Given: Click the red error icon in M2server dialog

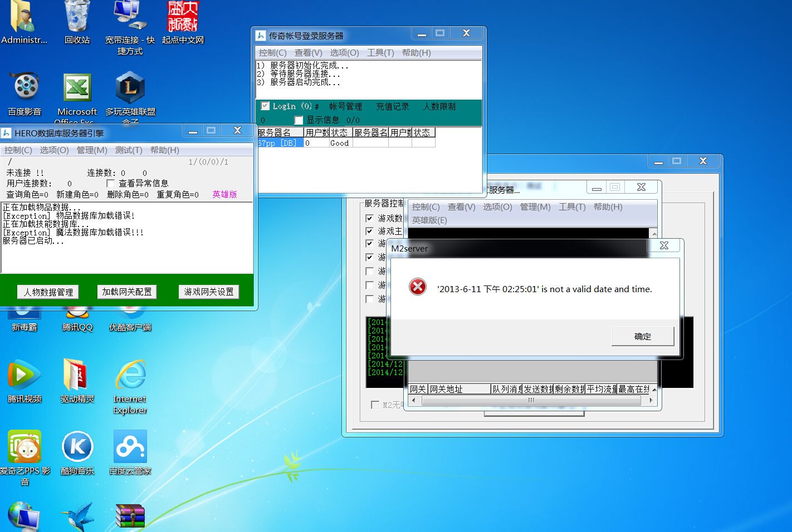Looking at the screenshot, I should 418,287.
